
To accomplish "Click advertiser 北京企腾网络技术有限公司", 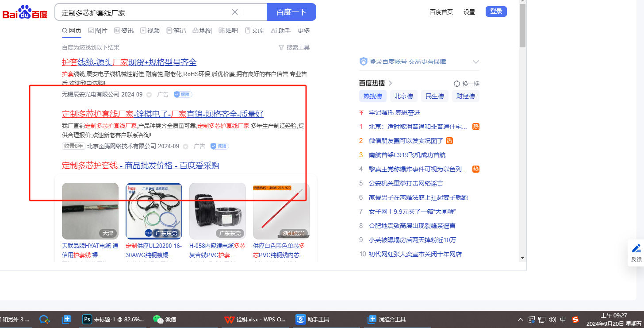I will coord(122,146).
